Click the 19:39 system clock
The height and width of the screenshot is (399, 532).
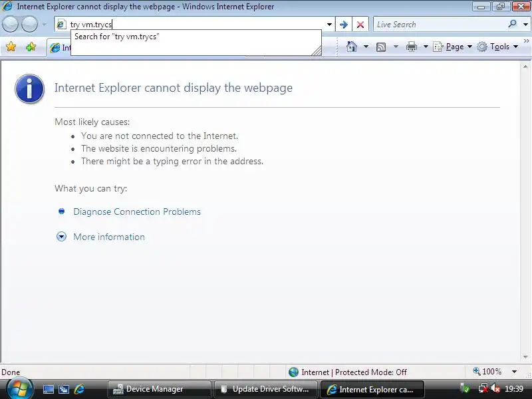(x=513, y=389)
